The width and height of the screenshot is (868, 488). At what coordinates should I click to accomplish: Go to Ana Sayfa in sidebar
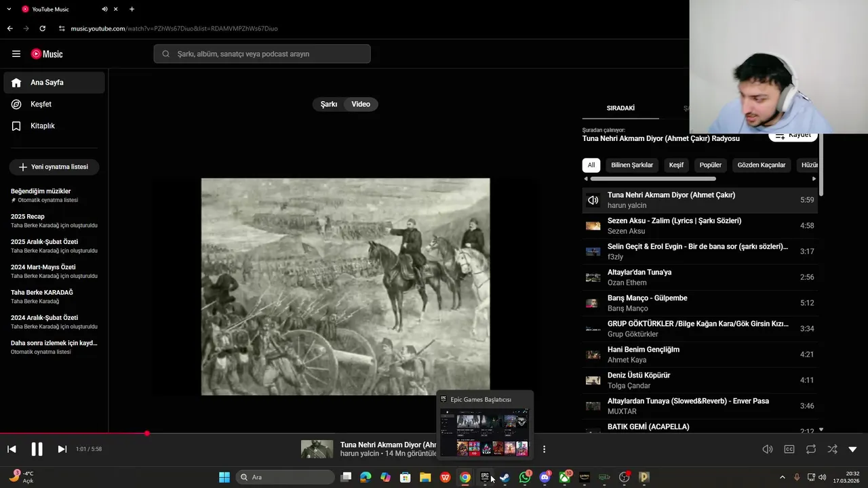[x=54, y=83]
